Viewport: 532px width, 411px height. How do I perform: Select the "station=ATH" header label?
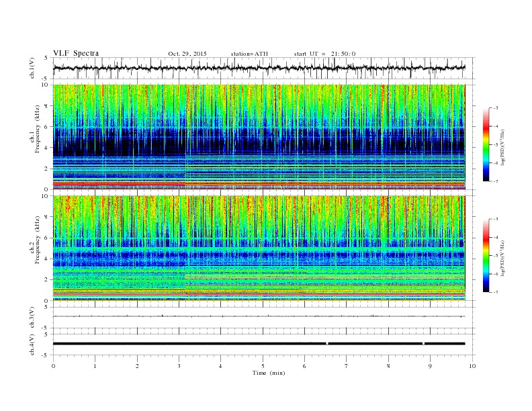[x=249, y=54]
